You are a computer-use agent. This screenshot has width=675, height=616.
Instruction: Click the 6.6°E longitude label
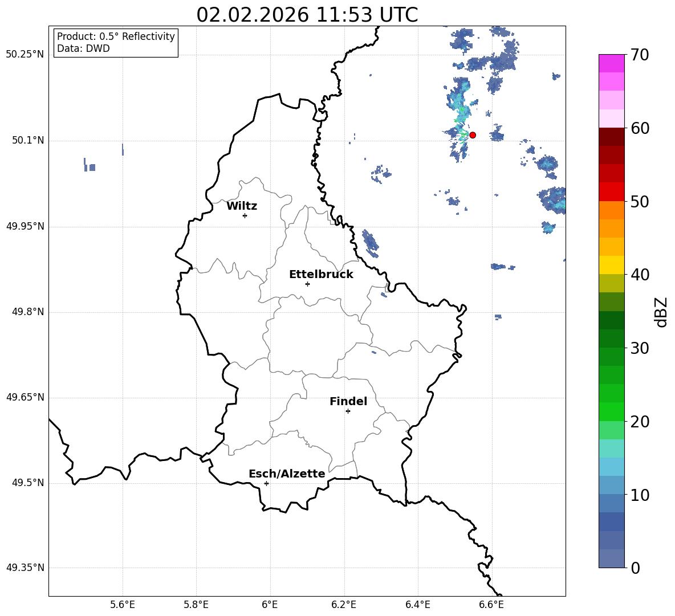(491, 605)
